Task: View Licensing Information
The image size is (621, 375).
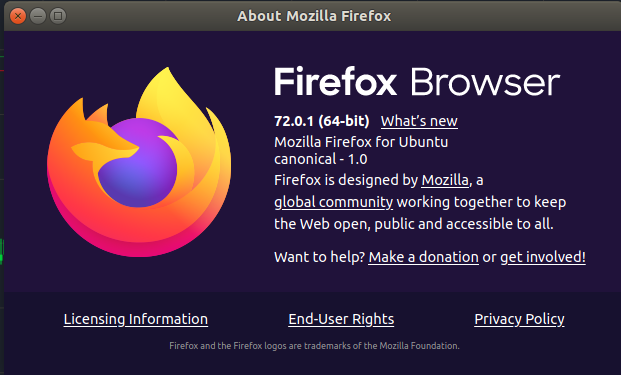Action: [x=135, y=319]
